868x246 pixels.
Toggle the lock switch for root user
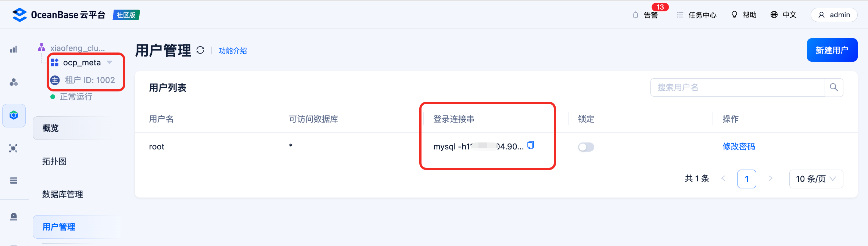[586, 147]
